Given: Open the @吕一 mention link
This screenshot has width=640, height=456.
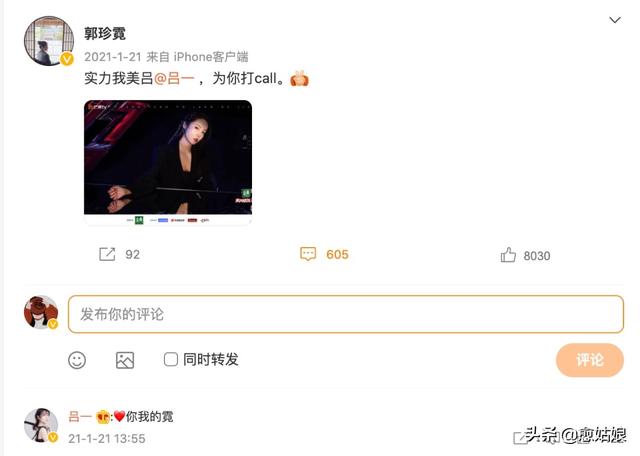Looking at the screenshot, I should [x=174, y=78].
